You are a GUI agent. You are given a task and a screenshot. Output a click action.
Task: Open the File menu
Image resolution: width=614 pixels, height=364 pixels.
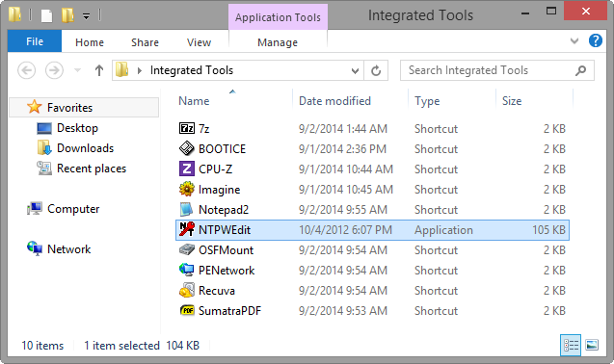pyautogui.click(x=35, y=41)
